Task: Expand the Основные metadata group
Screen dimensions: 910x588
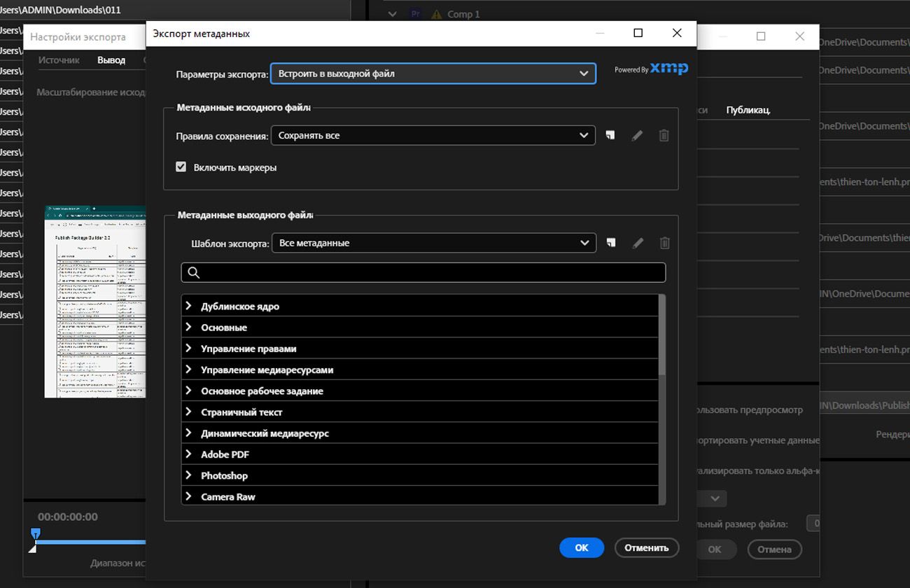Action: pyautogui.click(x=188, y=327)
